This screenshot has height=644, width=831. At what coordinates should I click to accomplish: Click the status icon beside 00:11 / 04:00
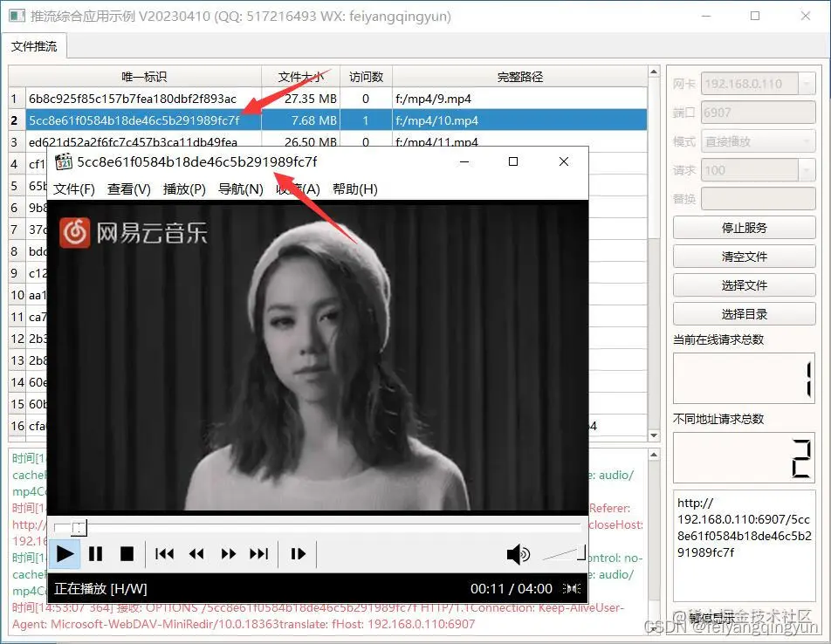572,588
